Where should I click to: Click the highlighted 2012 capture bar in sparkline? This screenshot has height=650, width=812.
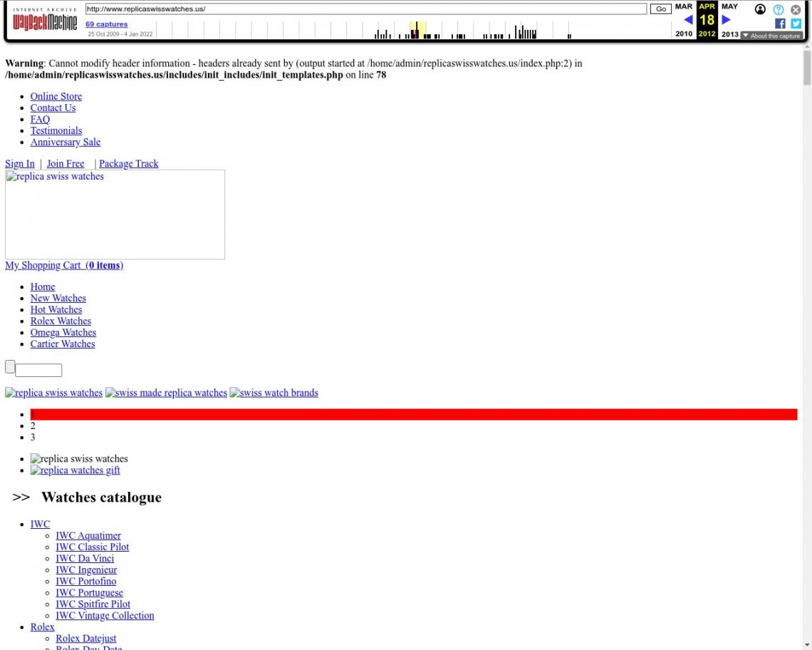click(417, 31)
